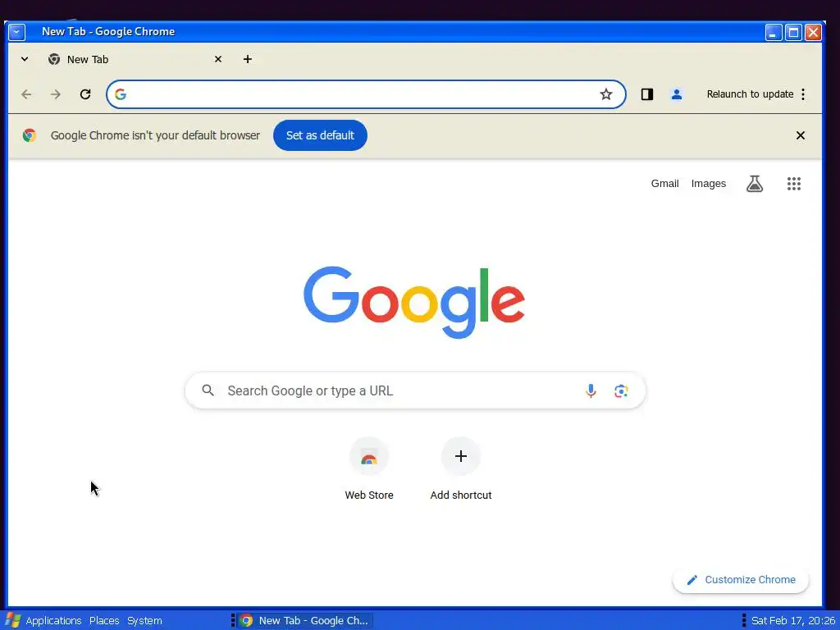The width and height of the screenshot is (840, 630).
Task: Click the clock showing Sat Feb 17, 20:26
Action: (x=793, y=620)
